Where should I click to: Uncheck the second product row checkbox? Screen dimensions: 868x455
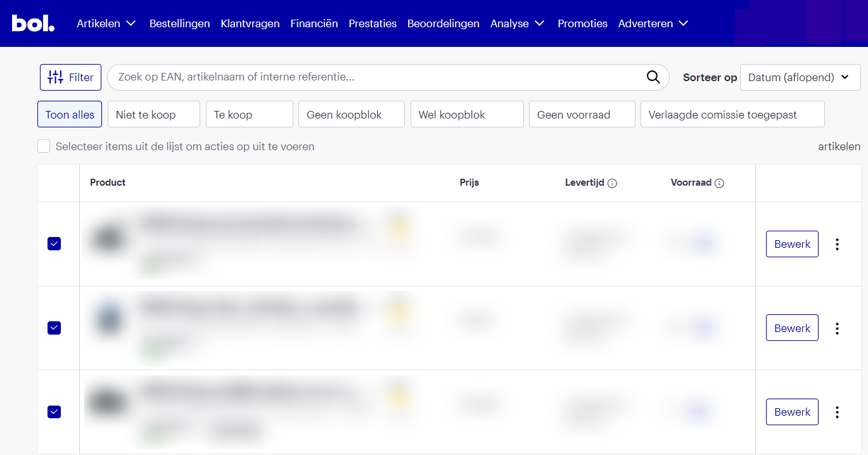coord(54,328)
